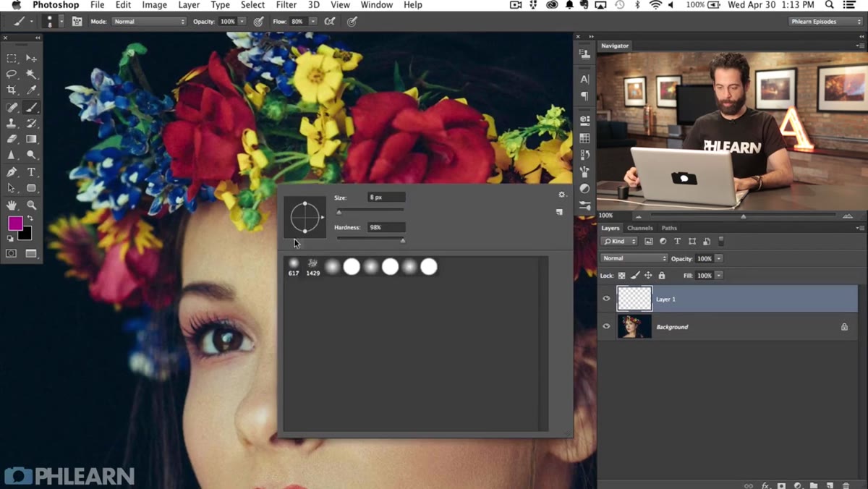Toggle lock all for the layer
The height and width of the screenshot is (489, 868).
click(661, 276)
